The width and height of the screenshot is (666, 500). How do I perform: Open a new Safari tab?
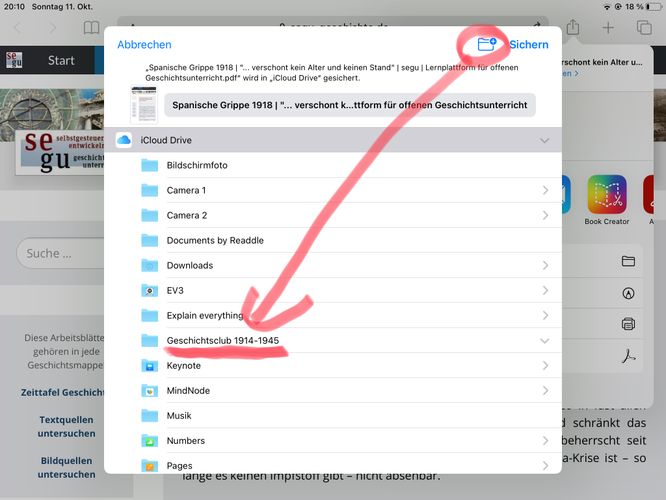tap(608, 28)
